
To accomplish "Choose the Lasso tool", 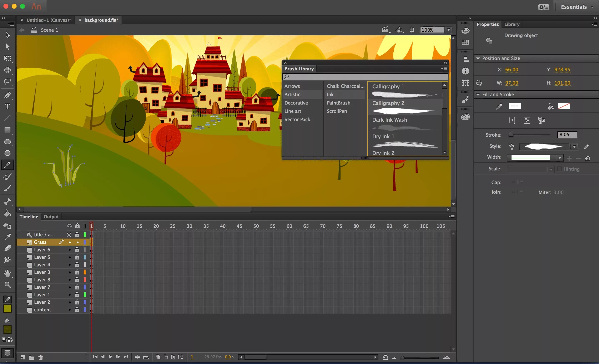I will [x=7, y=81].
